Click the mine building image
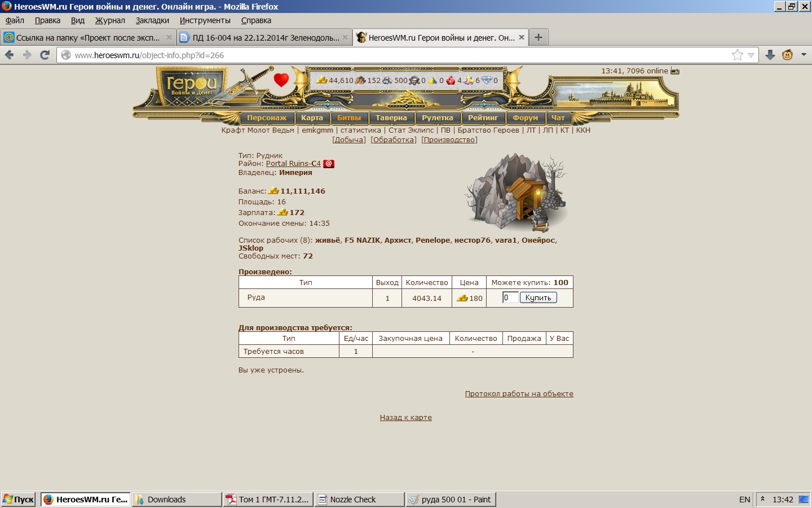The width and height of the screenshot is (812, 508). coord(516,192)
